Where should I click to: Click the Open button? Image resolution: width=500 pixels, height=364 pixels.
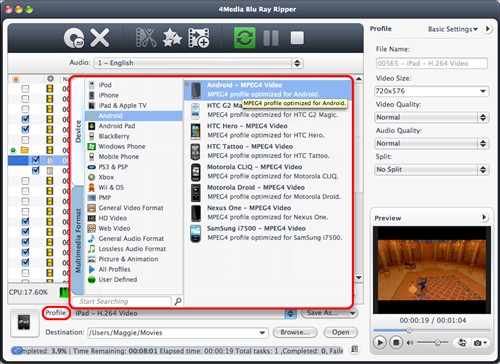pos(340,332)
